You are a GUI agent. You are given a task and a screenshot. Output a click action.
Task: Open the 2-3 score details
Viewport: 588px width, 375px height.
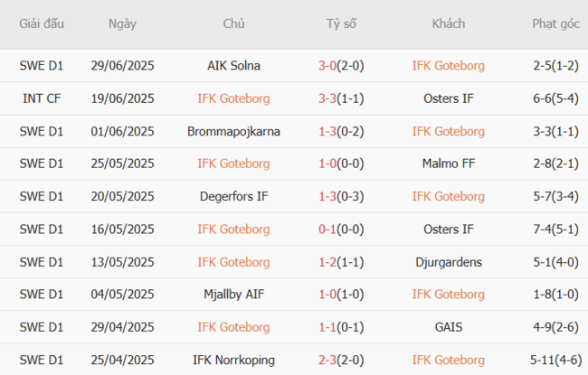tap(327, 360)
